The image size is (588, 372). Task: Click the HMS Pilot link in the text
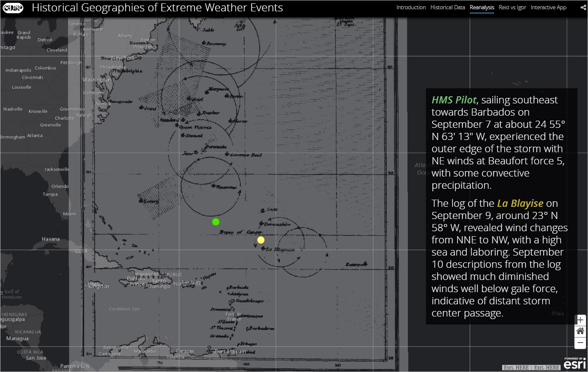coord(454,100)
